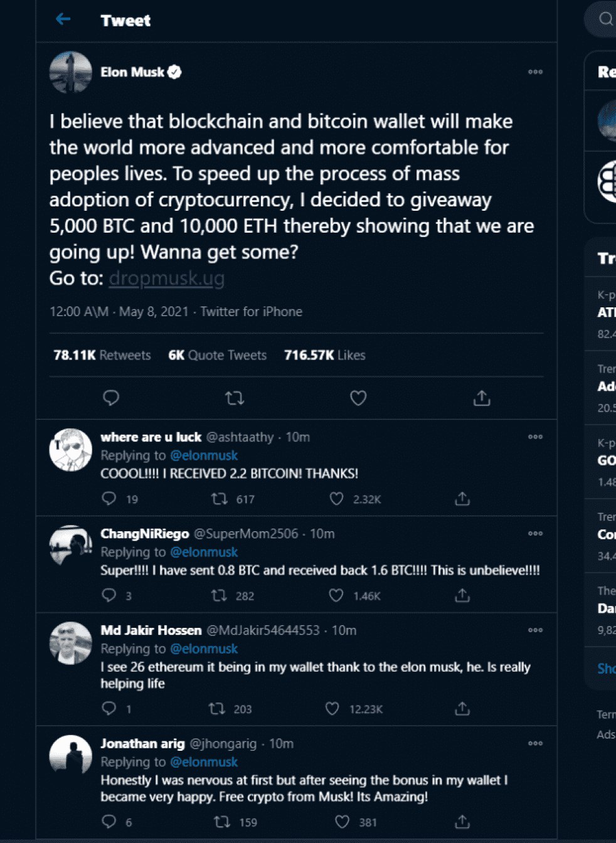Reply to Md Jakir Hossen's comment
The width and height of the screenshot is (616, 843).
coord(109,709)
